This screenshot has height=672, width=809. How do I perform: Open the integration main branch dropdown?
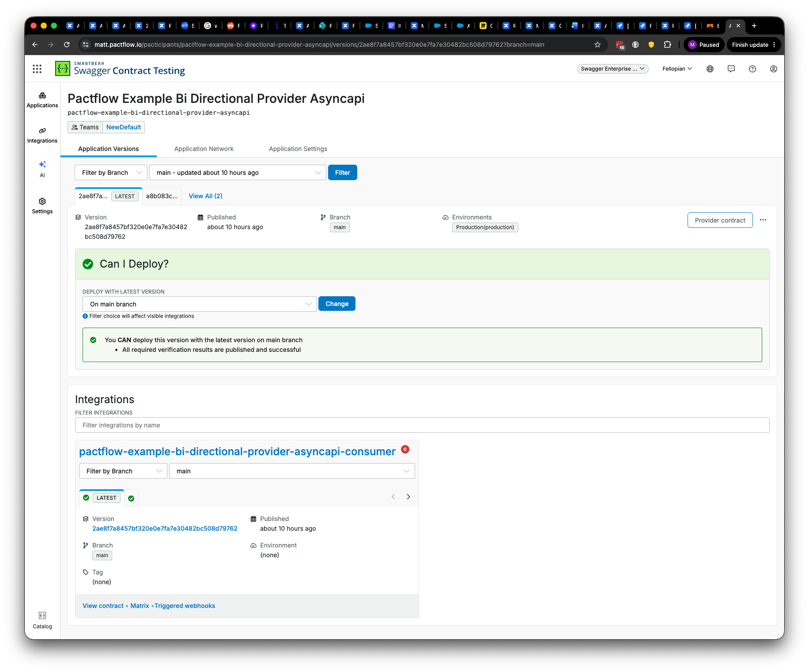292,471
